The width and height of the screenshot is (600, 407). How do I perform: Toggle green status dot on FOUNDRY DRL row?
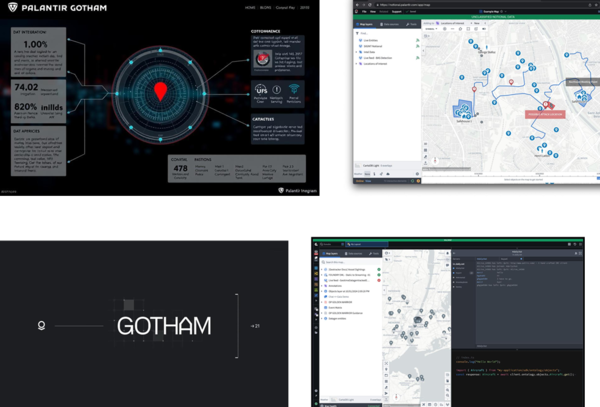[x=379, y=275]
